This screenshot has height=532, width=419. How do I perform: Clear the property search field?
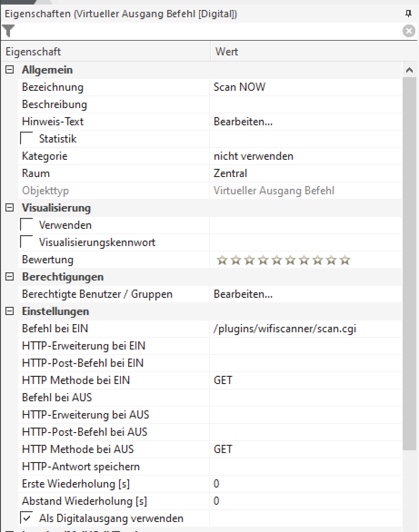pyautogui.click(x=409, y=31)
